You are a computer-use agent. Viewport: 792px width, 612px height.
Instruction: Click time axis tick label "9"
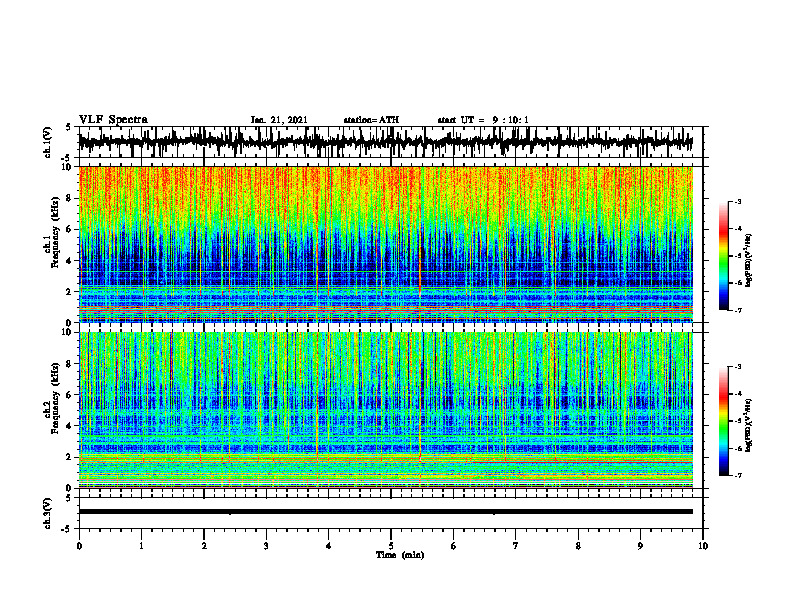click(640, 546)
